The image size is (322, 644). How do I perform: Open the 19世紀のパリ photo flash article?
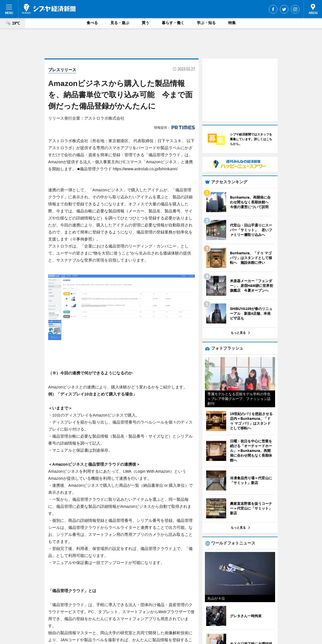click(x=251, y=421)
